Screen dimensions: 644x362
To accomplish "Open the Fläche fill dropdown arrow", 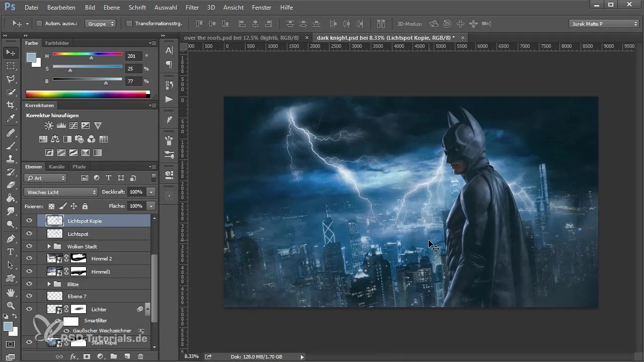I will (151, 206).
